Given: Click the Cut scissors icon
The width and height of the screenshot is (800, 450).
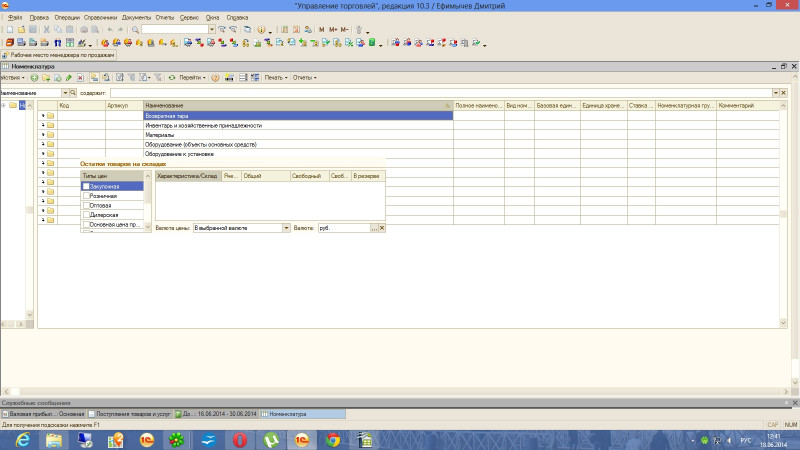Looking at the screenshot, I should (46, 30).
